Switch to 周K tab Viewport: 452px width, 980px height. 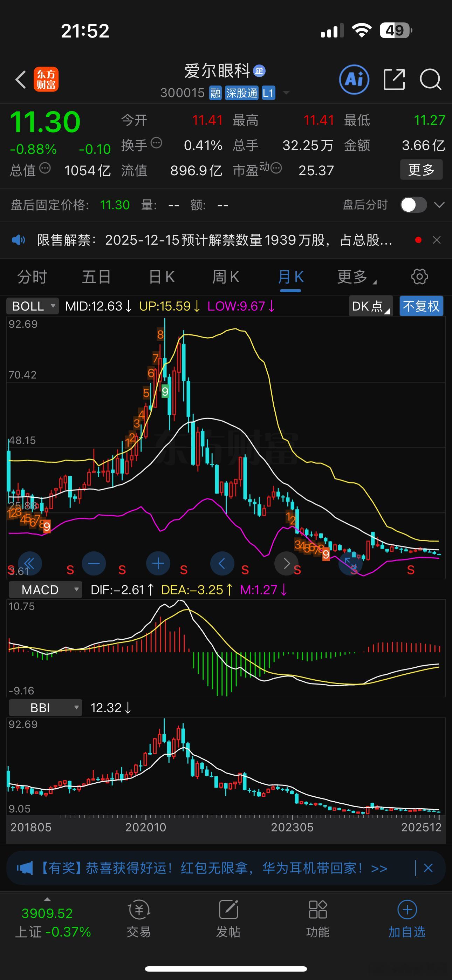coord(226,277)
